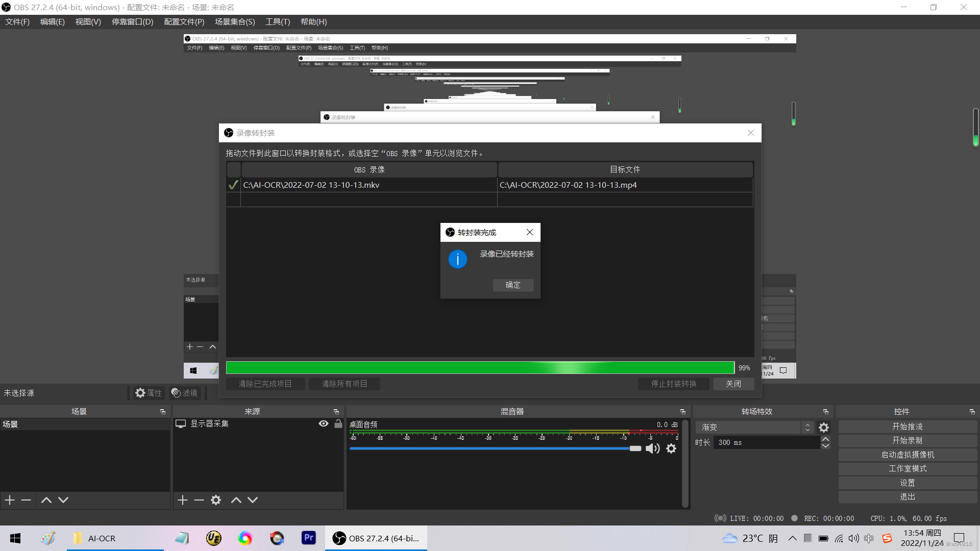
Task: Remove selected source with minus icon
Action: [x=199, y=500]
